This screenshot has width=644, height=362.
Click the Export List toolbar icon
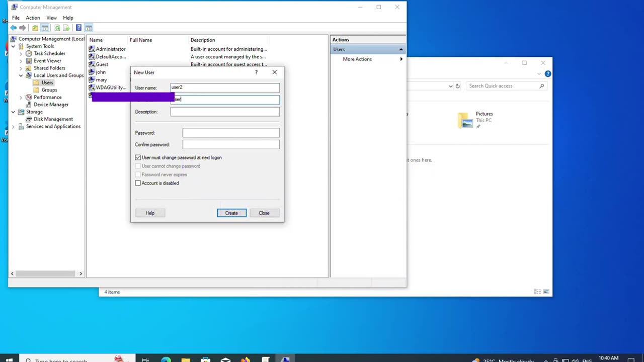[66, 28]
